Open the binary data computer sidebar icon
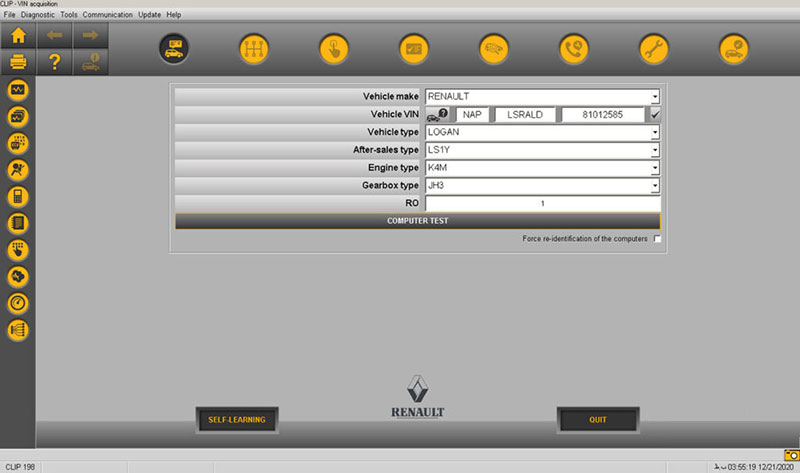 [x=18, y=143]
